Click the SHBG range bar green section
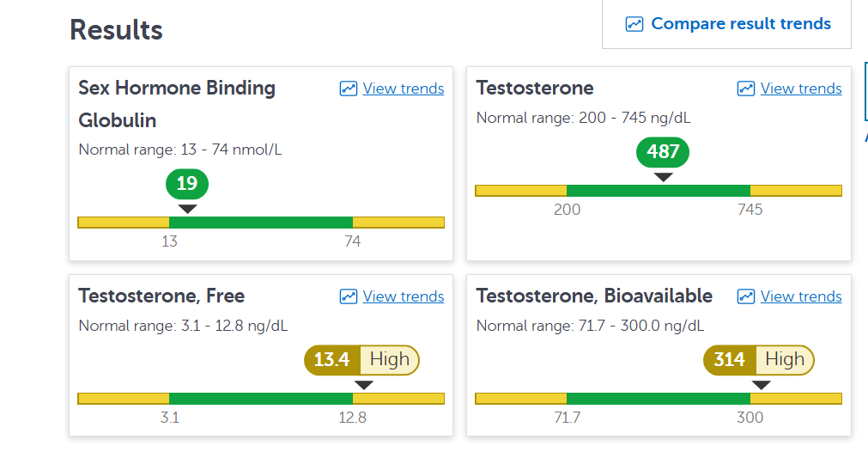 coord(261,223)
